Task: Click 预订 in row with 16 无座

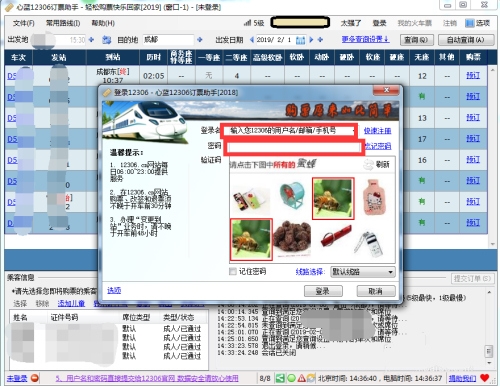Action: [473, 160]
